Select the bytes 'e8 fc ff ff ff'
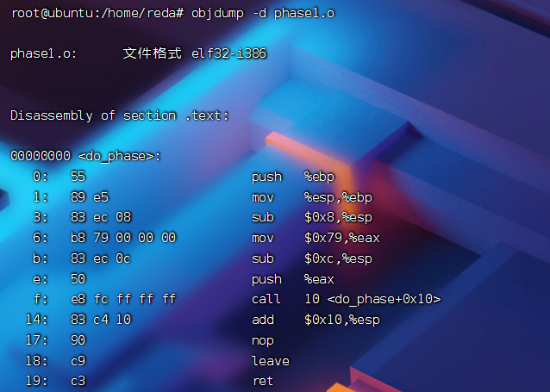The width and height of the screenshot is (550, 392). pos(123,299)
